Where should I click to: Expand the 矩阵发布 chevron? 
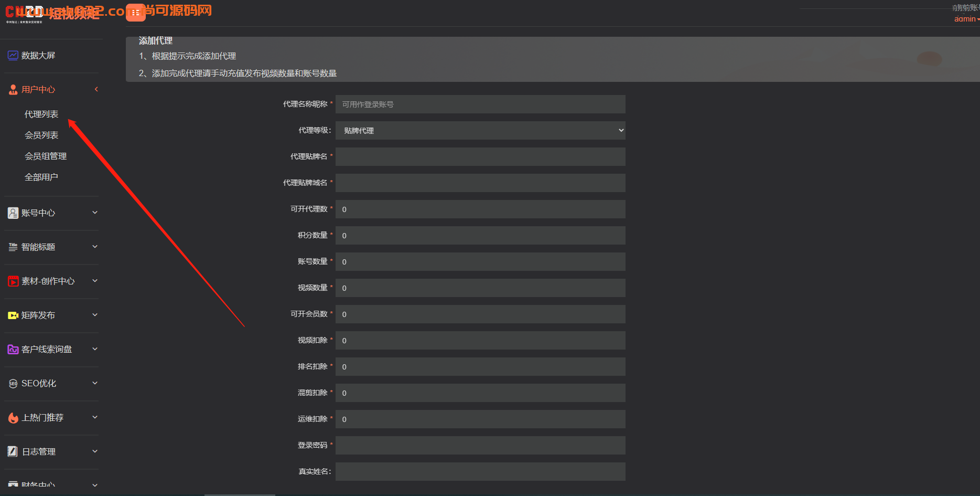[x=95, y=315]
